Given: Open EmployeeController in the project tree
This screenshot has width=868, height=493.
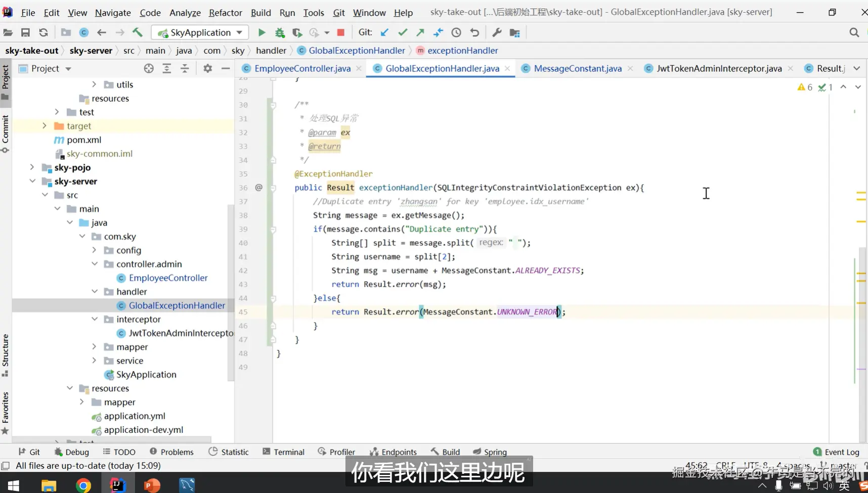Looking at the screenshot, I should (168, 278).
